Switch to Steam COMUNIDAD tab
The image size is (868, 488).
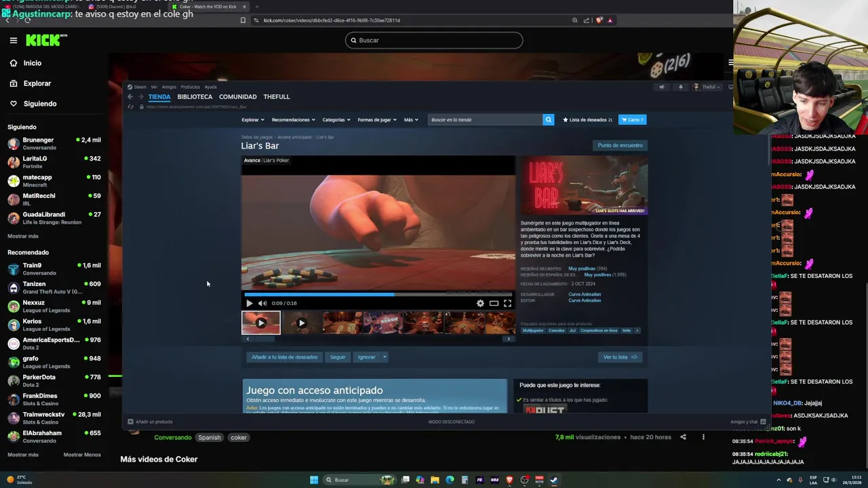point(238,97)
